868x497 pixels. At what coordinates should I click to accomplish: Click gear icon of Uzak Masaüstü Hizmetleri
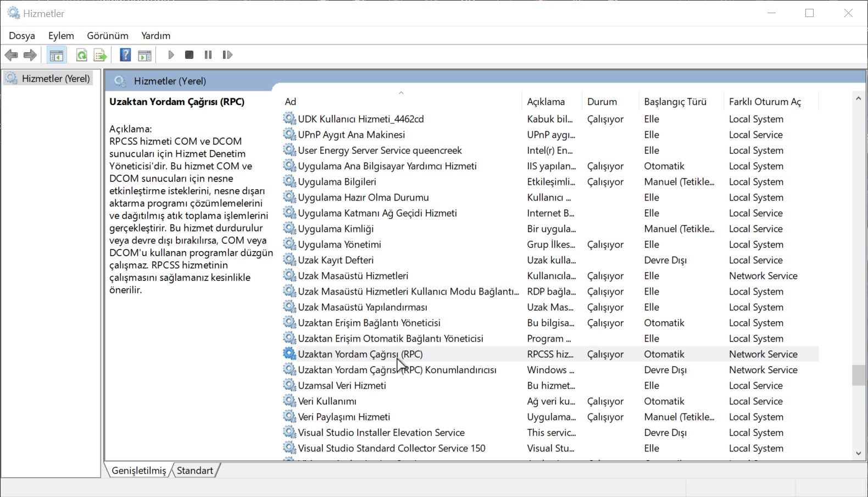coord(290,275)
